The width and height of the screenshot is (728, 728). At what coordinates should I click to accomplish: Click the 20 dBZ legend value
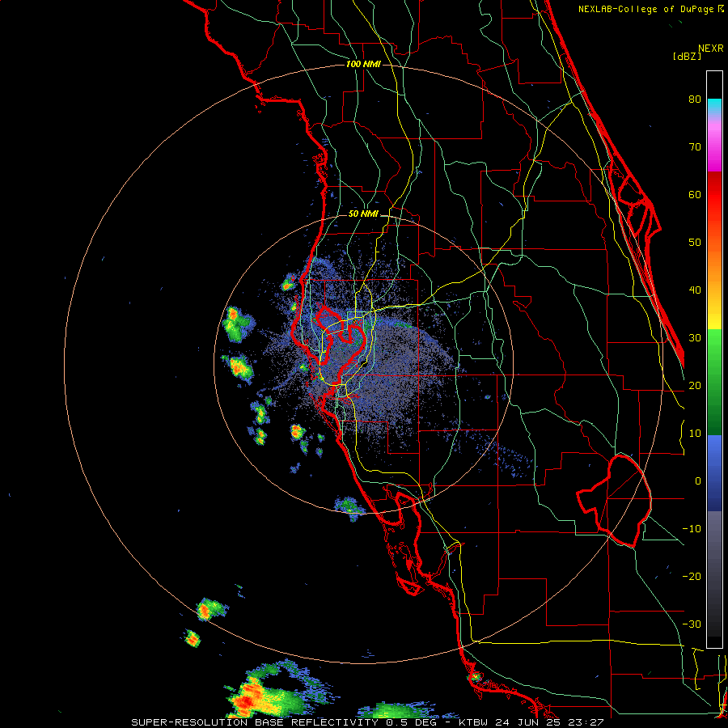[695, 385]
